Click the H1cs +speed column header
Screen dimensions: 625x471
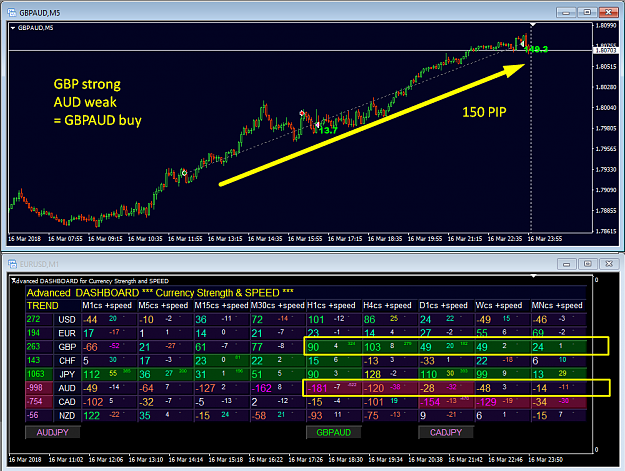pyautogui.click(x=331, y=306)
